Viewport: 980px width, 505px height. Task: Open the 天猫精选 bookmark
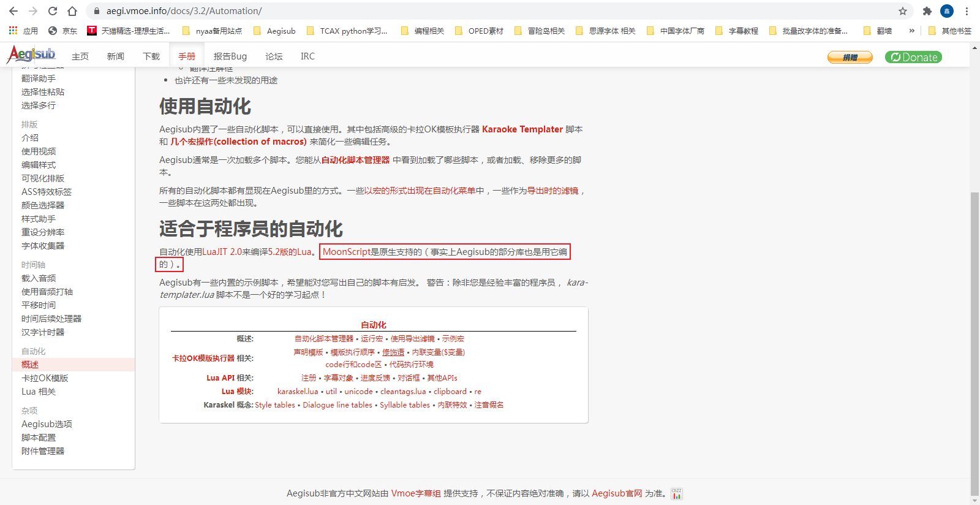point(129,31)
